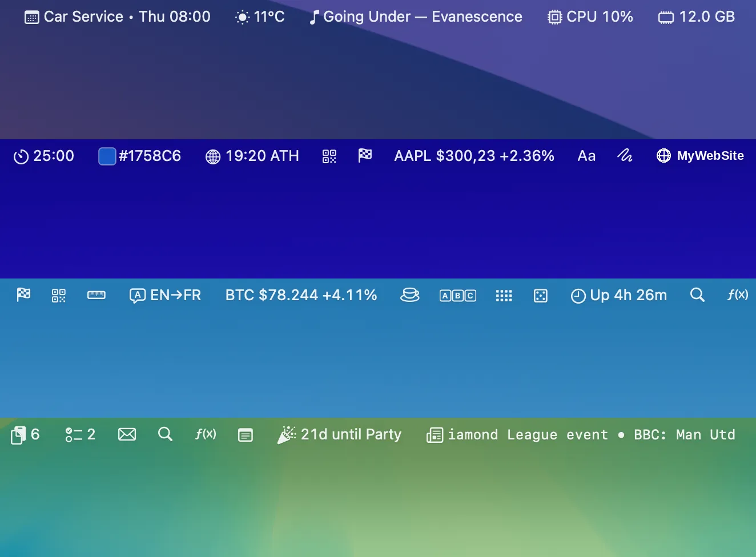The height and width of the screenshot is (557, 756).
Task: Click the checkered flag icon above the 6 clipboard item
Action: pyautogui.click(x=23, y=294)
